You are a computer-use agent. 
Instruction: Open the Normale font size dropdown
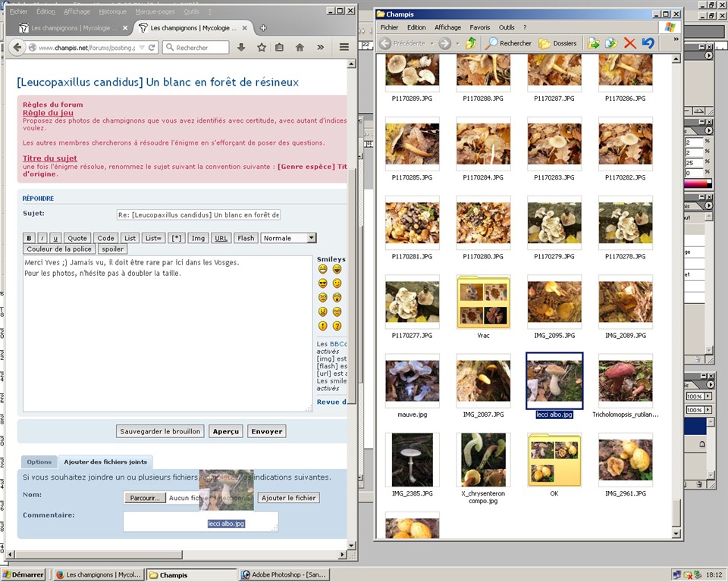tap(311, 238)
